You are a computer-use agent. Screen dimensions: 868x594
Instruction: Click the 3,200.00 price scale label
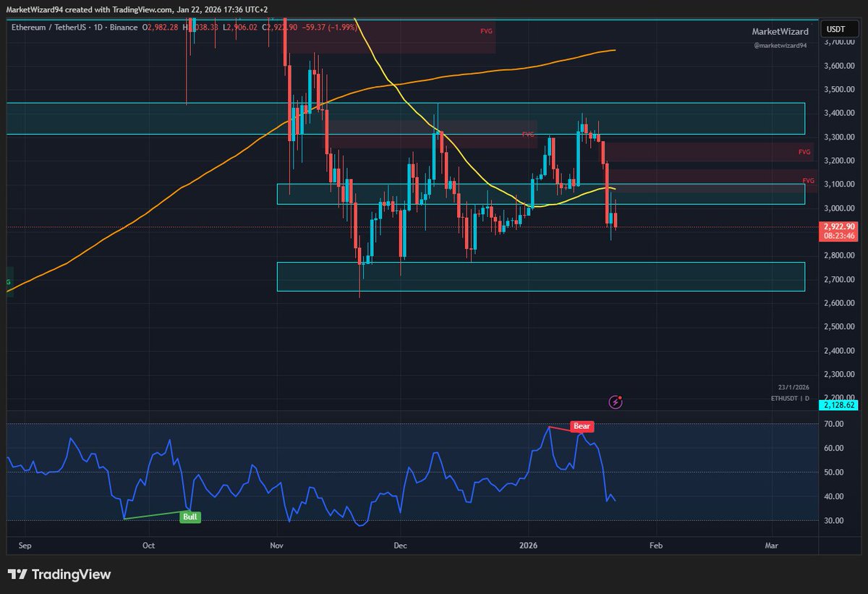click(839, 161)
